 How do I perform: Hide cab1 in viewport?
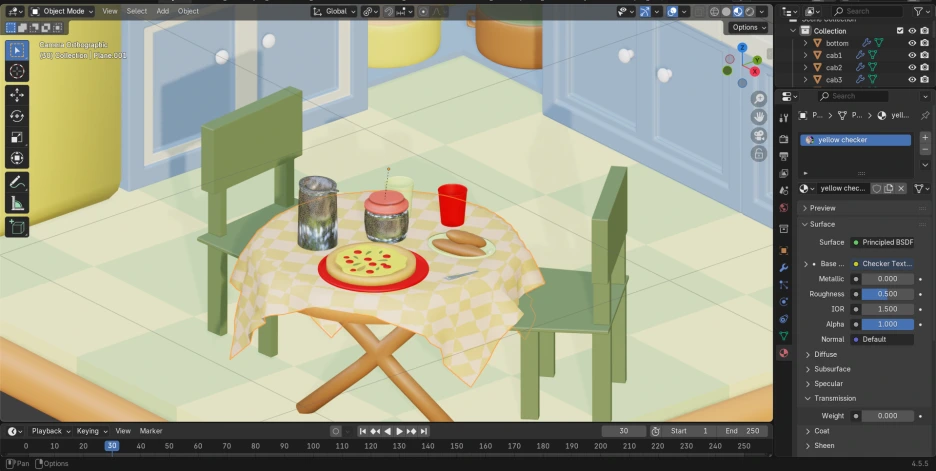(x=912, y=55)
